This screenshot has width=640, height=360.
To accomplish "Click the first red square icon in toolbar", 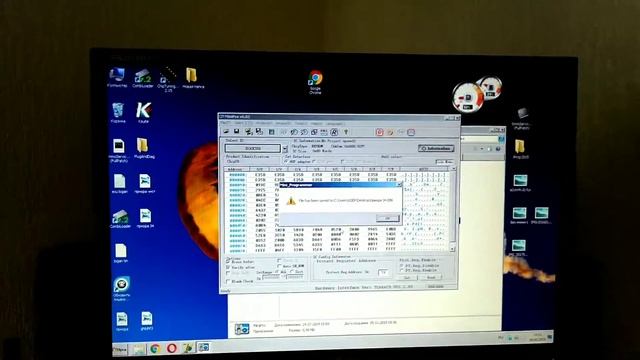I will tap(380, 132).
